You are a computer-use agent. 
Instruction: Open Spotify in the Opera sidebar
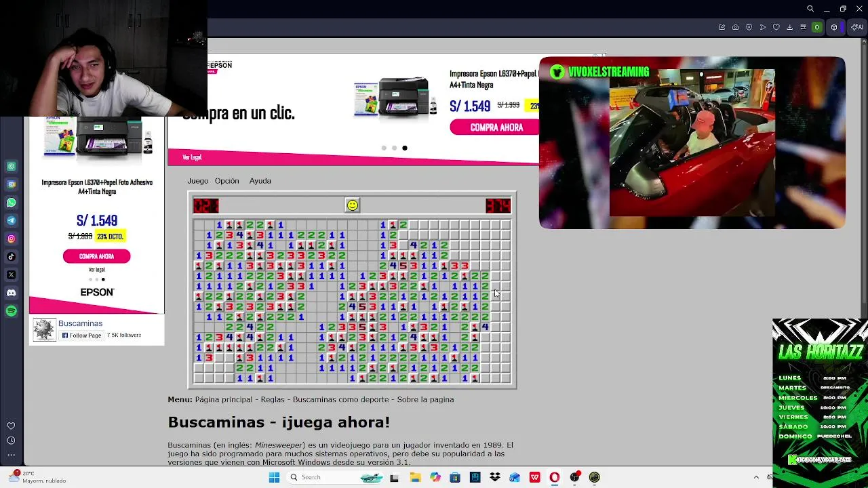tap(11, 311)
